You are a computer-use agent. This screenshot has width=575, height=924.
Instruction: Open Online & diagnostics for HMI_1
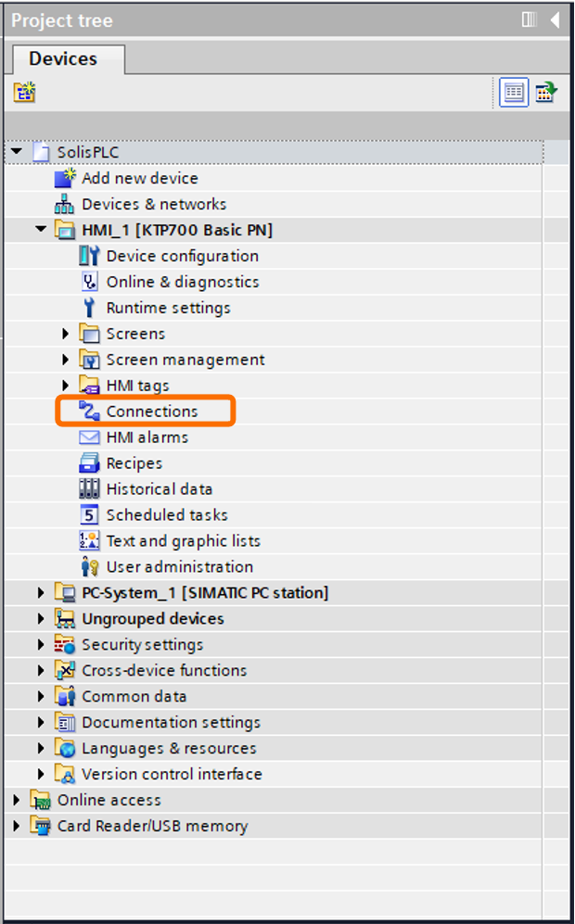(184, 282)
